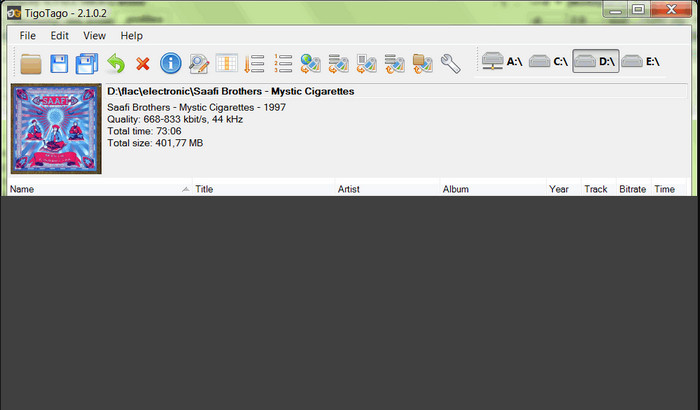Screen dimensions: 700x410
Task: Sort by the Track column header
Action: coord(599,189)
